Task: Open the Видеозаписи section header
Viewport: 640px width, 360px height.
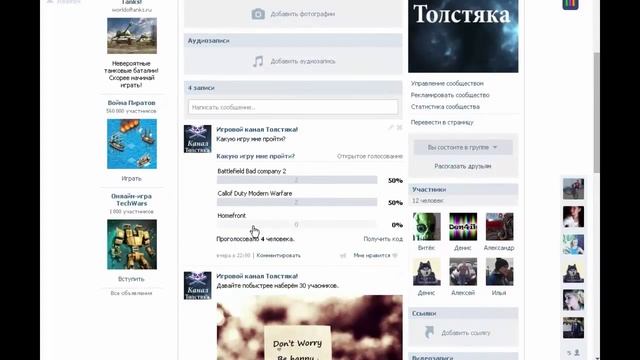Action: (x=463, y=357)
